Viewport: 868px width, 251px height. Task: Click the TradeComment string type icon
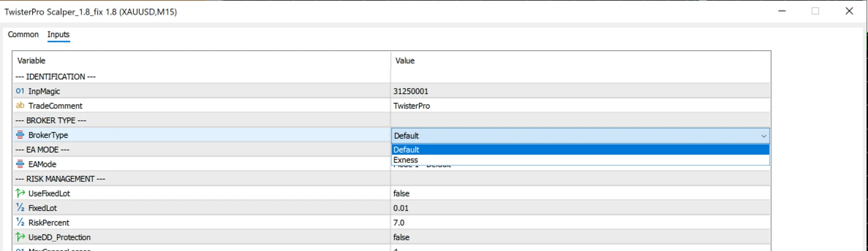pyautogui.click(x=20, y=105)
